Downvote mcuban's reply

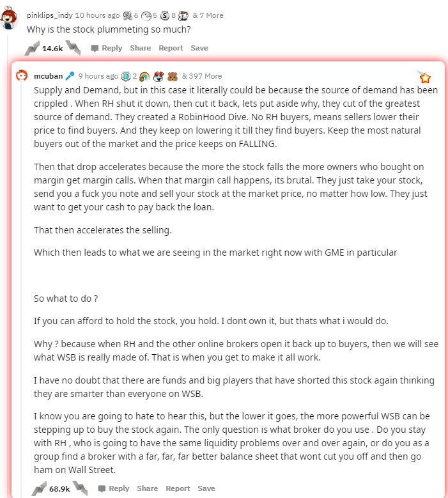(x=80, y=488)
